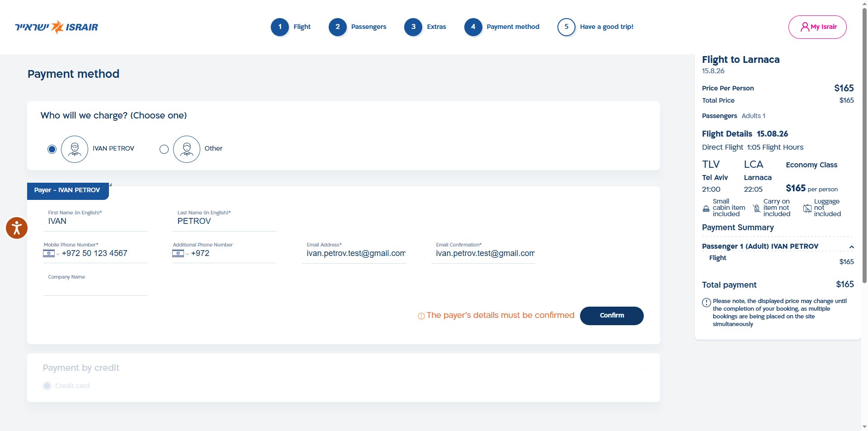
Task: Select the Credit card radio option
Action: tap(47, 386)
